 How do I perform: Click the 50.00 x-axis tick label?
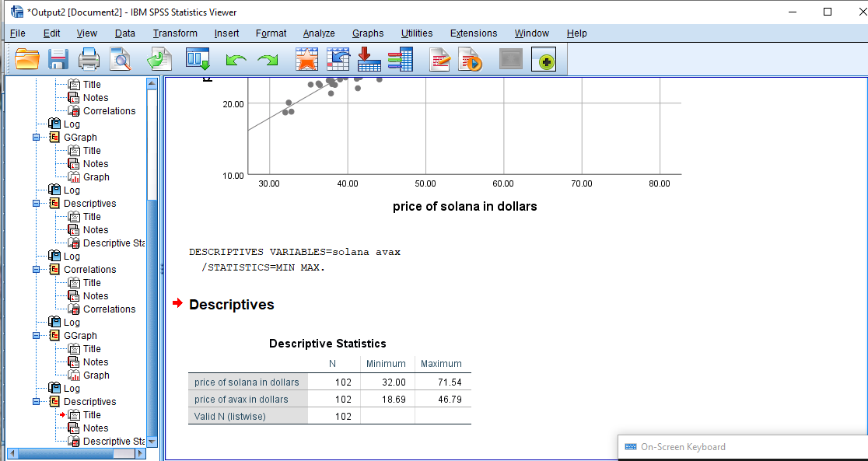coord(425,183)
